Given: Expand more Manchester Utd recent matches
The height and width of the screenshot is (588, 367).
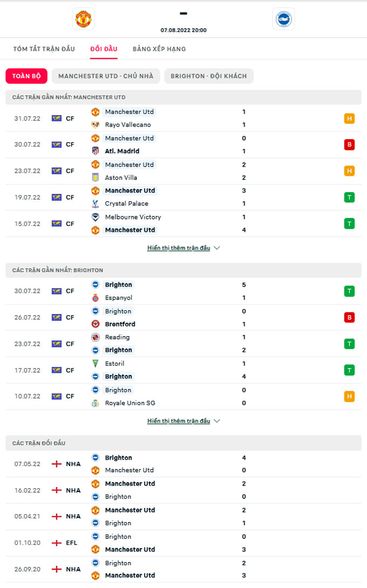Looking at the screenshot, I should 183,248.
